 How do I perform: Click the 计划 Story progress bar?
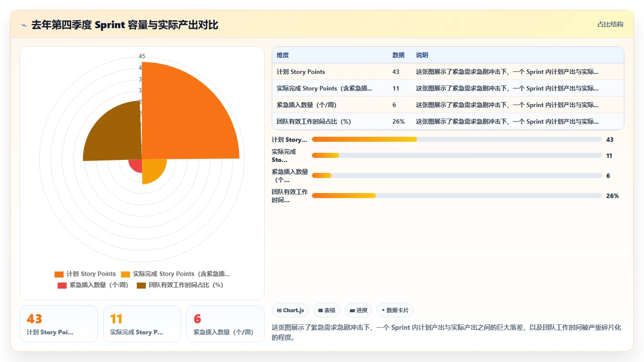coord(457,139)
